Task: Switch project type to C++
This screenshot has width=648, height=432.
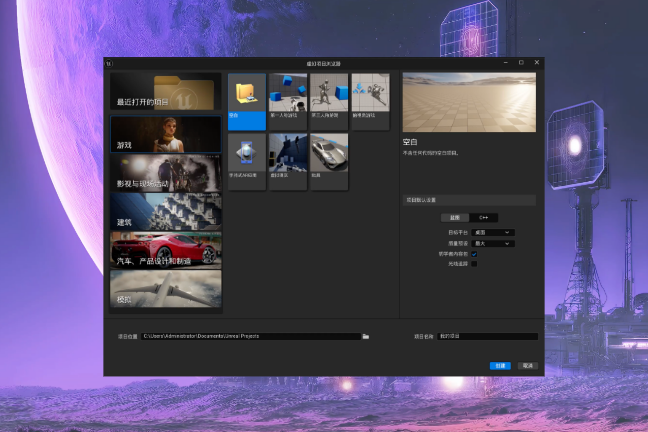Action: point(484,217)
